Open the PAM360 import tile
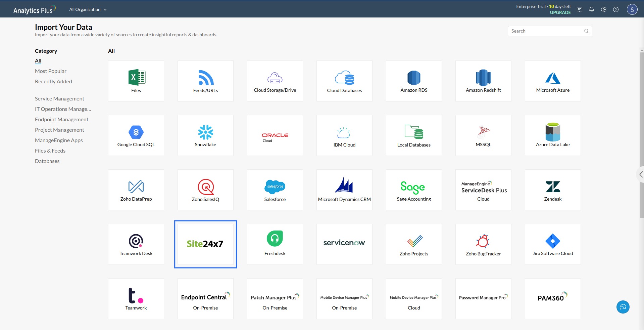644x330 pixels. click(x=552, y=298)
